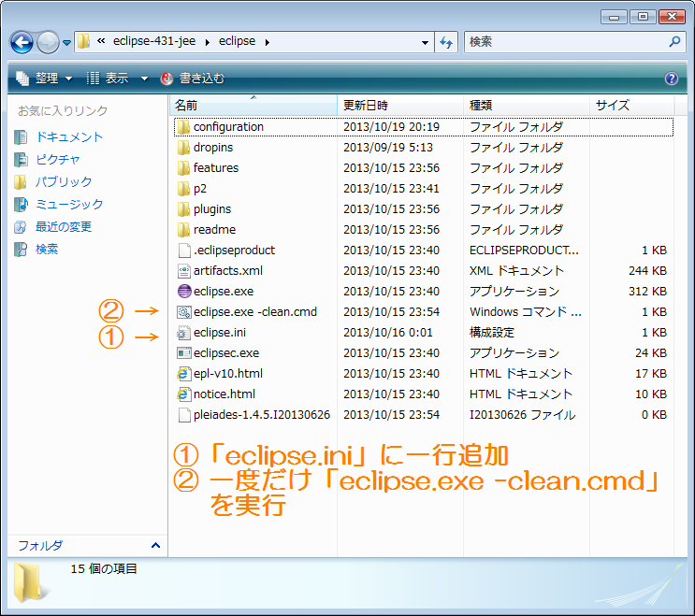Image resolution: width=695 pixels, height=616 pixels.
Task: Click the file name eclipse.ini
Action: (x=220, y=332)
